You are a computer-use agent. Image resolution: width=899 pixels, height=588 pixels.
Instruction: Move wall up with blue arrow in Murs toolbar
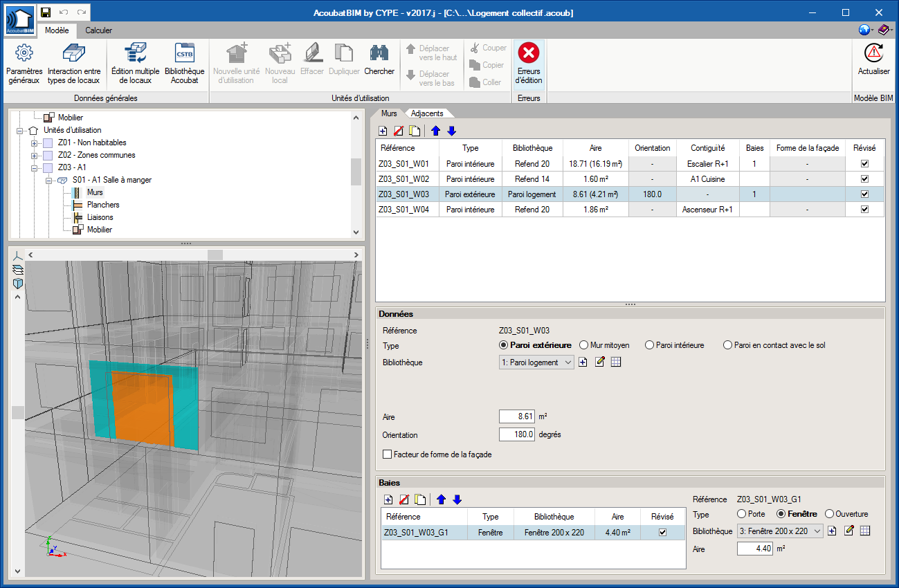tap(436, 131)
